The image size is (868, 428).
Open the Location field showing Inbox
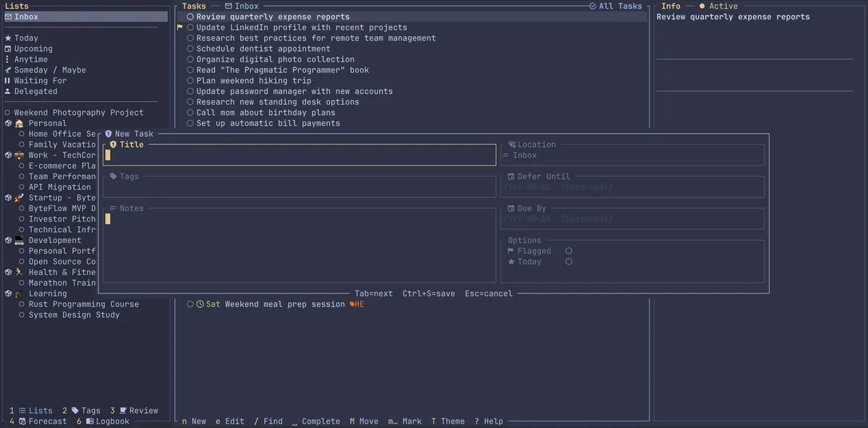point(633,155)
